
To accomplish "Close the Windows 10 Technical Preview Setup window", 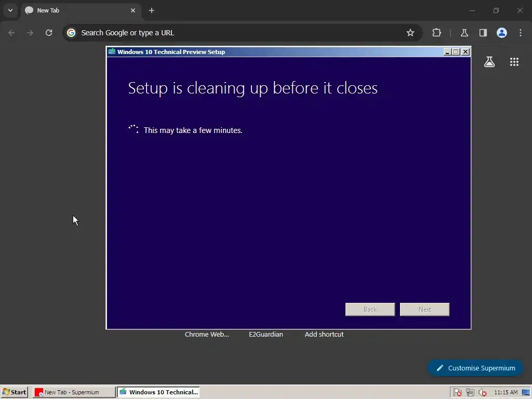I will (x=465, y=52).
